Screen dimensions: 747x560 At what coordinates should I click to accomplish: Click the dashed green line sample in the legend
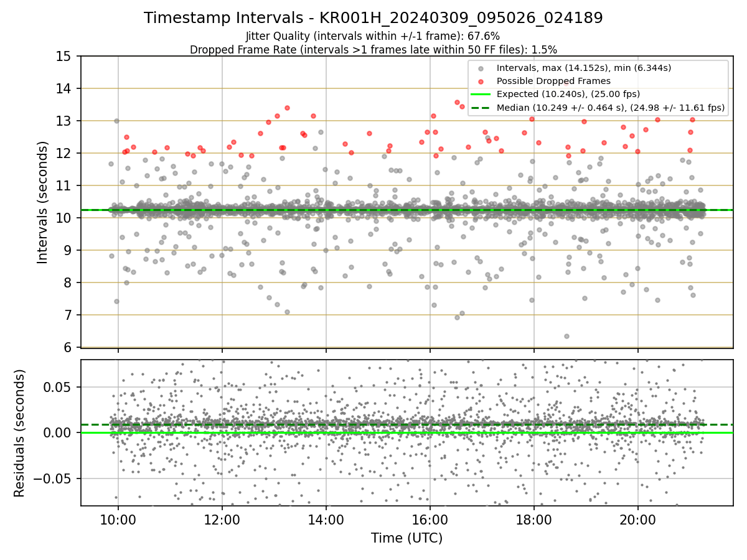click(482, 108)
